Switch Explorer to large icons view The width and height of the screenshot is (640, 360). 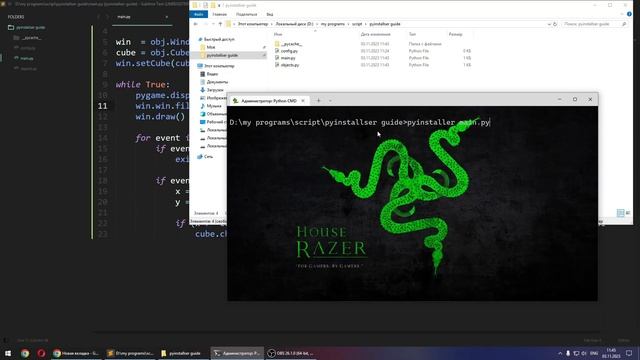pyautogui.click(x=628, y=213)
